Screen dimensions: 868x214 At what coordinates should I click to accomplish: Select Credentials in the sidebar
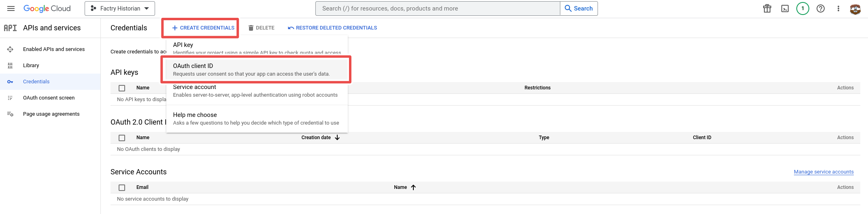tap(36, 82)
